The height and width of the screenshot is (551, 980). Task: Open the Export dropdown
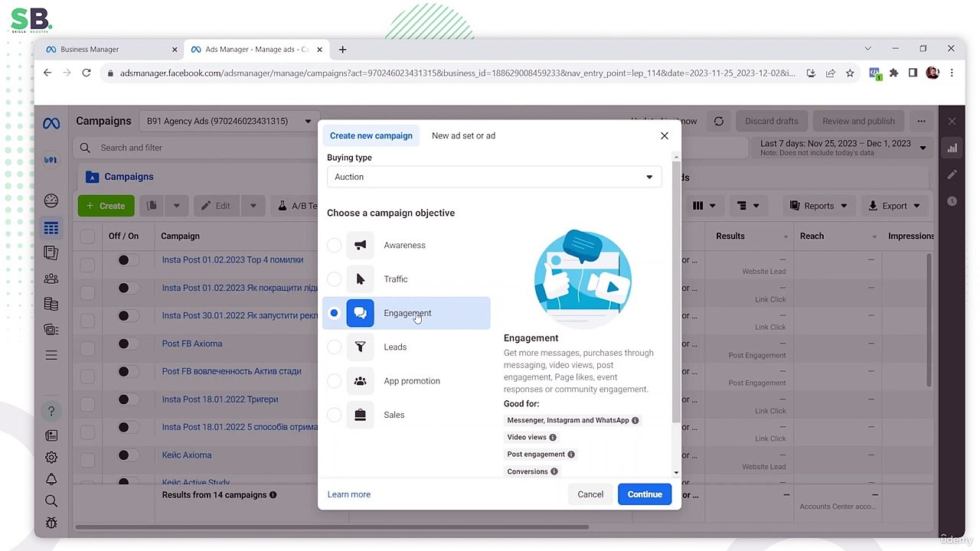894,206
